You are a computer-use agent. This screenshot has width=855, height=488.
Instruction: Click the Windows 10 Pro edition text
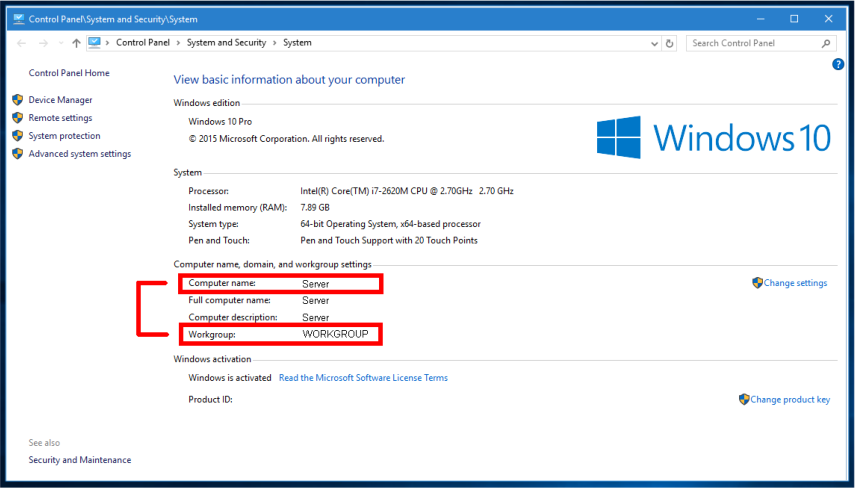220,122
